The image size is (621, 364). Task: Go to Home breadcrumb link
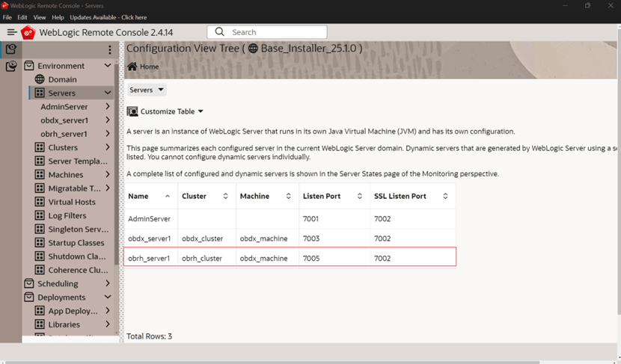click(x=149, y=67)
